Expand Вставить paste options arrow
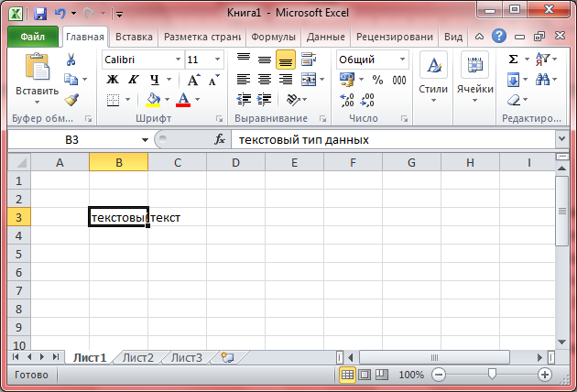 (38, 102)
